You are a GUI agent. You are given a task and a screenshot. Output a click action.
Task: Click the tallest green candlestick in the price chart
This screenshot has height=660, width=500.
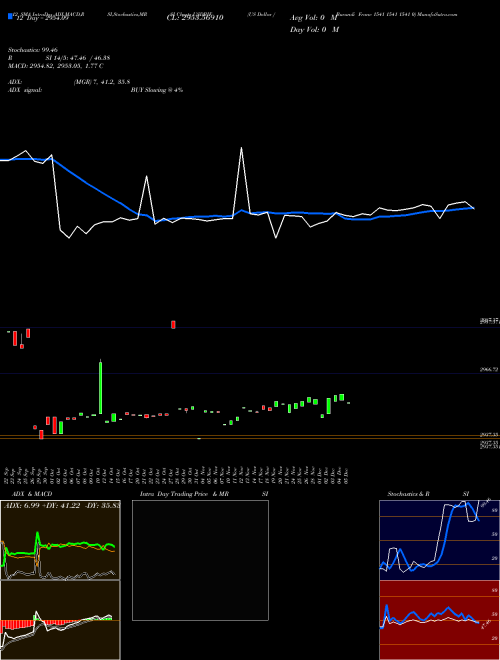[x=101, y=387]
